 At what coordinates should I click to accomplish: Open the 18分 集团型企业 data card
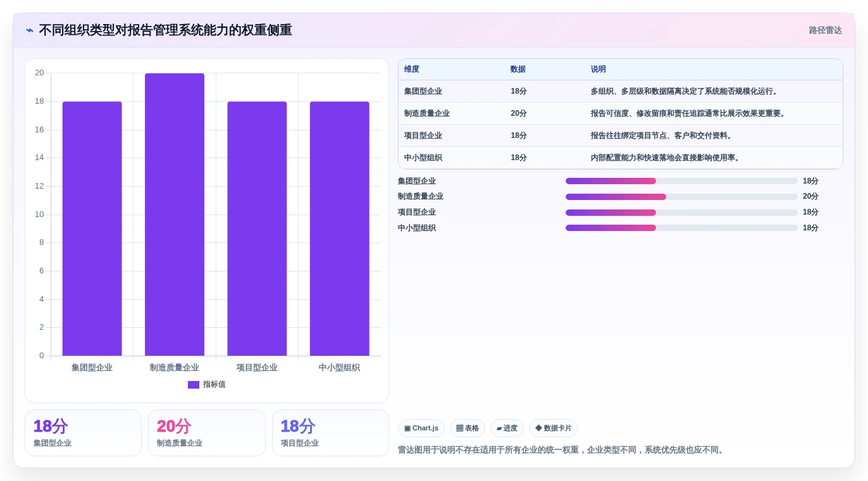tap(83, 433)
